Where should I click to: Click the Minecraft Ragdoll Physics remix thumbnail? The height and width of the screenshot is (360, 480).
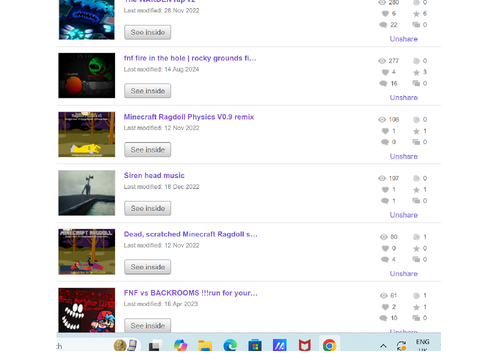tap(87, 134)
